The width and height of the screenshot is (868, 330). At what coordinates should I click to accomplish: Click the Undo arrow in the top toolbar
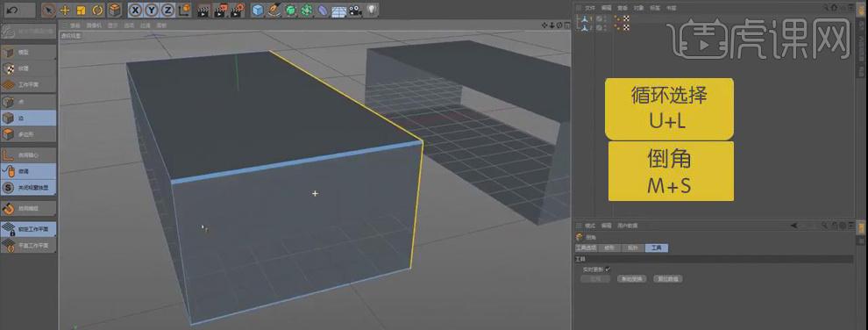[13, 10]
